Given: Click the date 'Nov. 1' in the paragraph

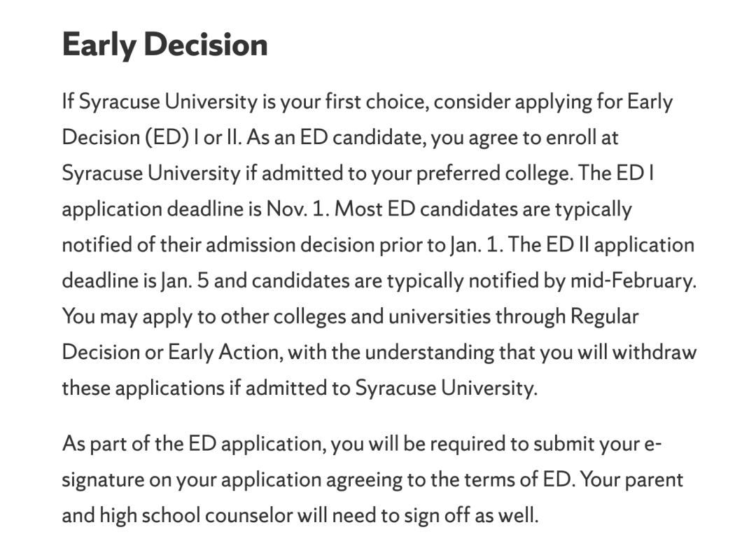Looking at the screenshot, I should [295, 209].
